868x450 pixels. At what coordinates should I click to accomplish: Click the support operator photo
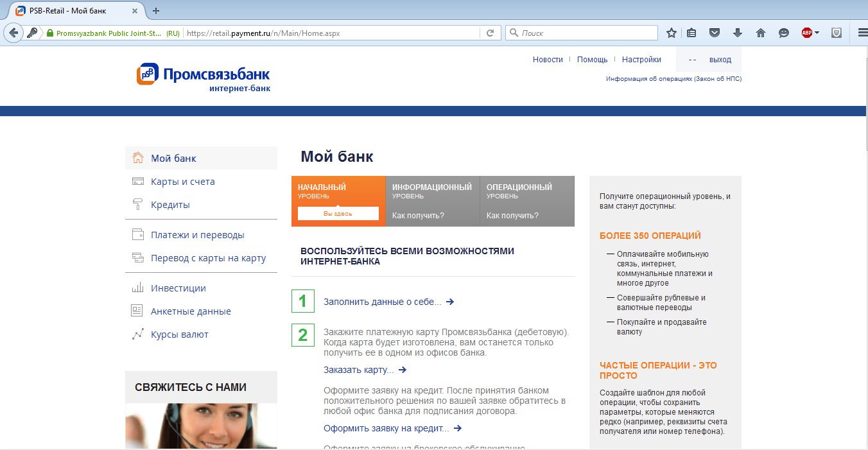pos(202,426)
